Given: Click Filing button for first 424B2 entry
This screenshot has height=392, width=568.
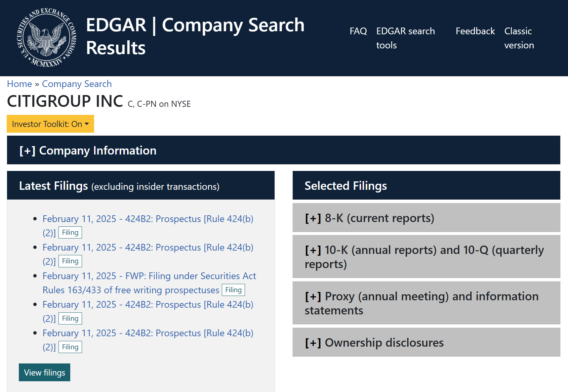Looking at the screenshot, I should pos(70,232).
